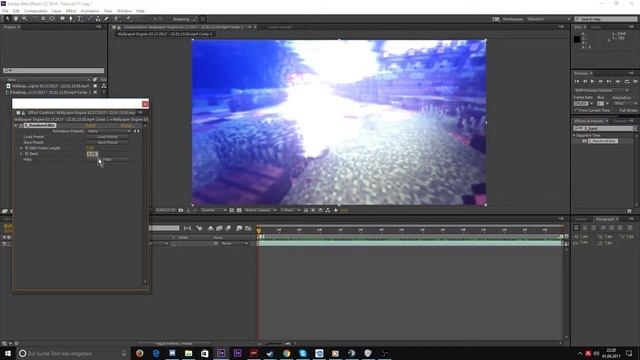Open the Active Camera view dropdown
The height and width of the screenshot is (360, 640).
click(260, 210)
